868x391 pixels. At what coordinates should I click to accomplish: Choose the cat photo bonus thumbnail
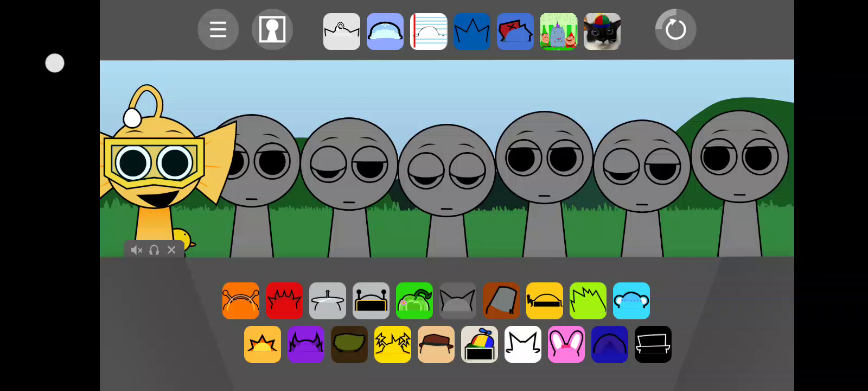pos(602,31)
